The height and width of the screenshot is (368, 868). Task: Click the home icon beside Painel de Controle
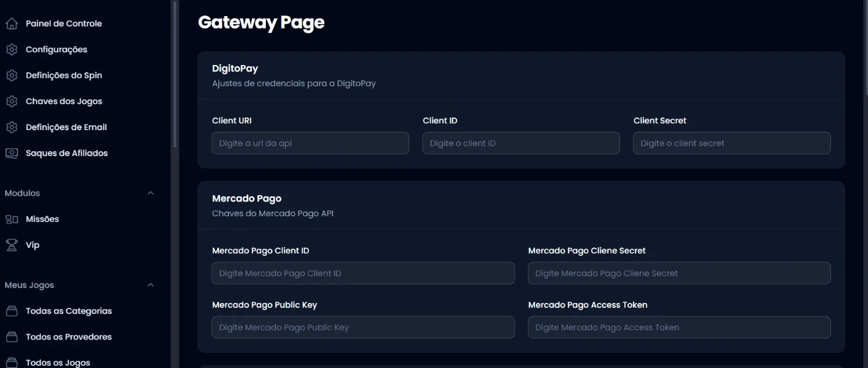[x=11, y=24]
